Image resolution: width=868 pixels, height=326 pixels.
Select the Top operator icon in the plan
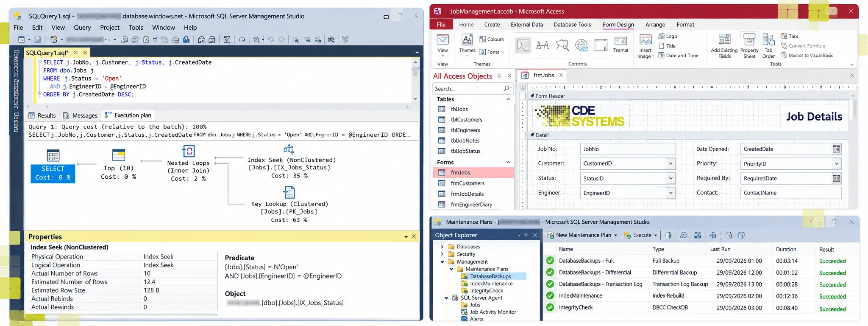pos(119,155)
